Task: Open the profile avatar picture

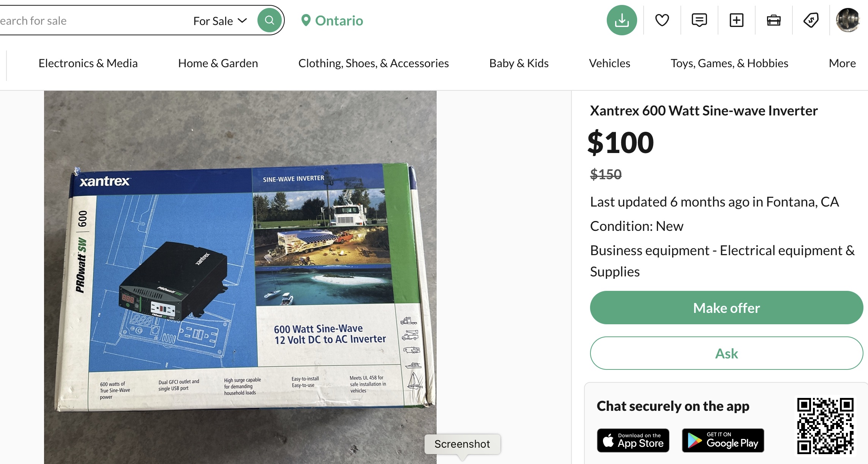Action: (x=848, y=21)
